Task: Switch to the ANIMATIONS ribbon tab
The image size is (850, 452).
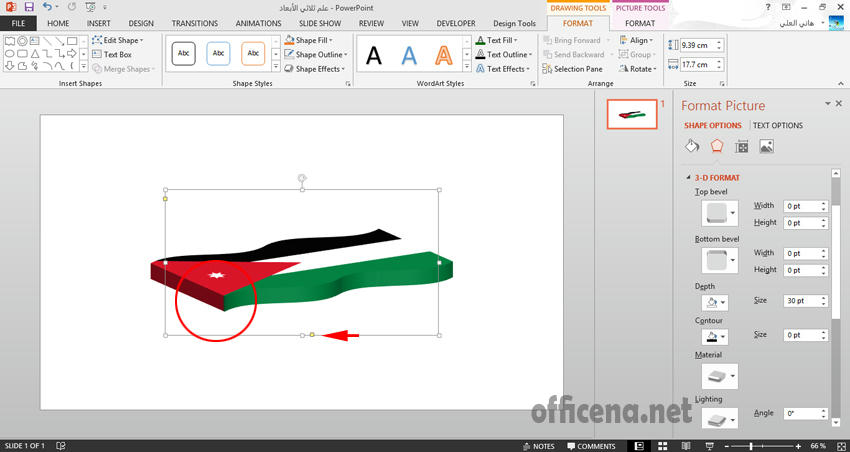Action: tap(259, 23)
